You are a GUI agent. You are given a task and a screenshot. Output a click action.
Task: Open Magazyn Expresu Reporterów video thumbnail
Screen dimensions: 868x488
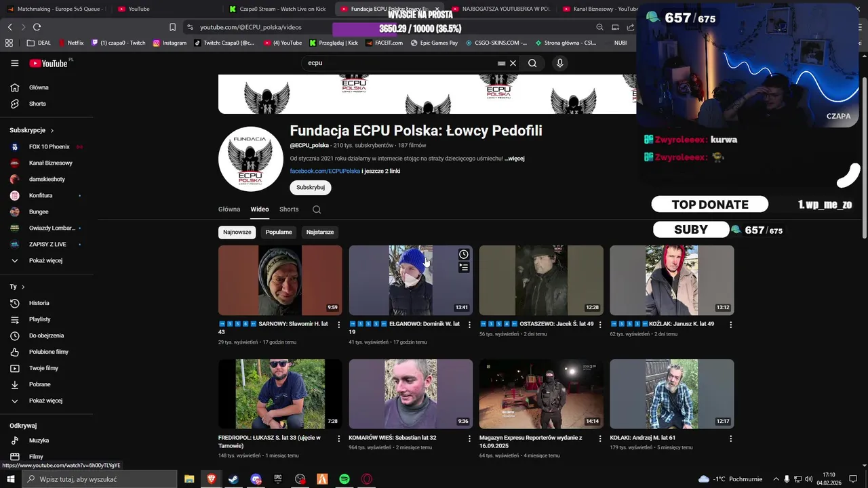[541, 394]
